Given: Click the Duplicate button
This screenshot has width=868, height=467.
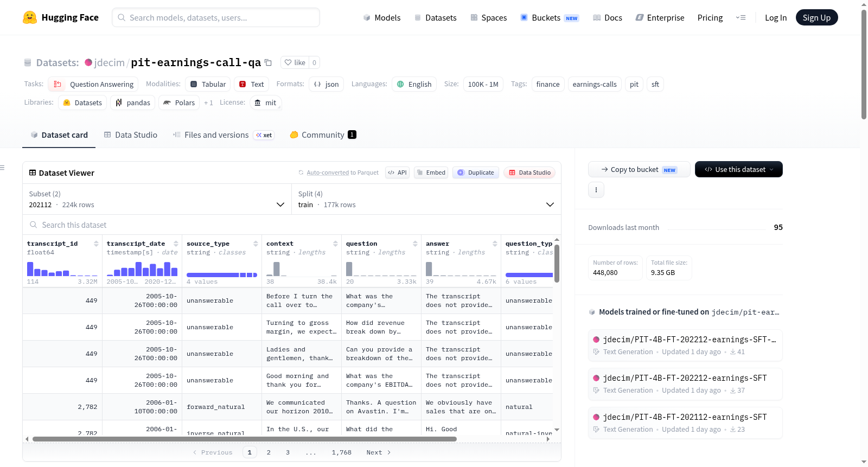Looking at the screenshot, I should 476,172.
